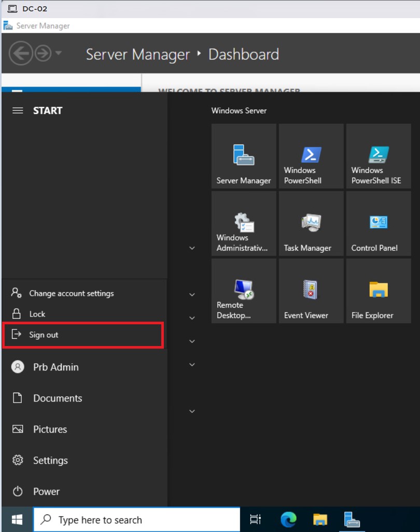The width and height of the screenshot is (420, 532).
Task: Open the Control Panel tile
Action: click(379, 223)
